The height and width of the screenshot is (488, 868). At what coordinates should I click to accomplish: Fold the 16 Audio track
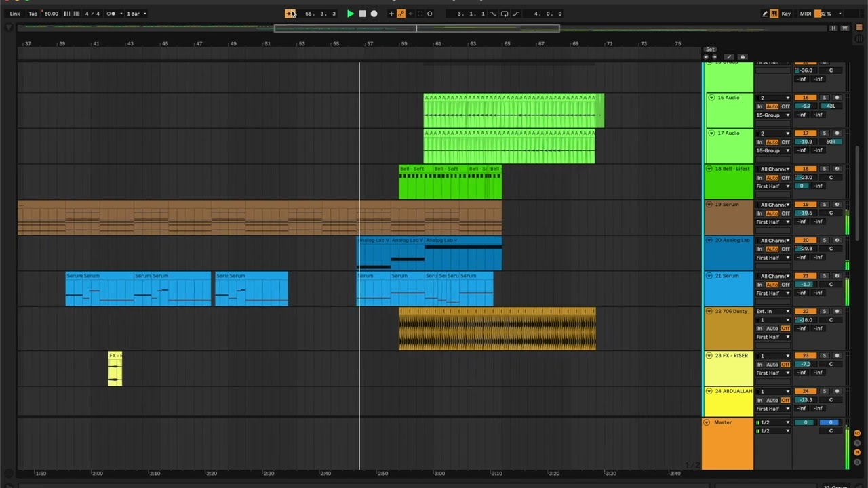(711, 98)
